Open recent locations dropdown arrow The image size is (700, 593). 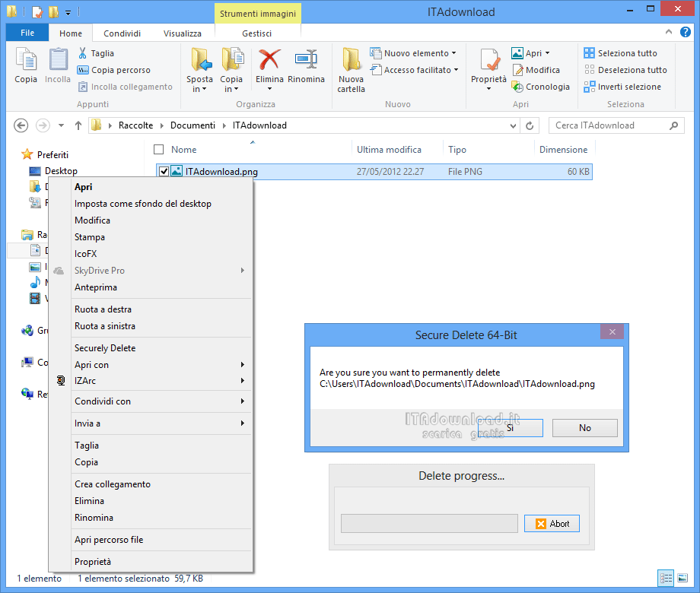coord(61,125)
